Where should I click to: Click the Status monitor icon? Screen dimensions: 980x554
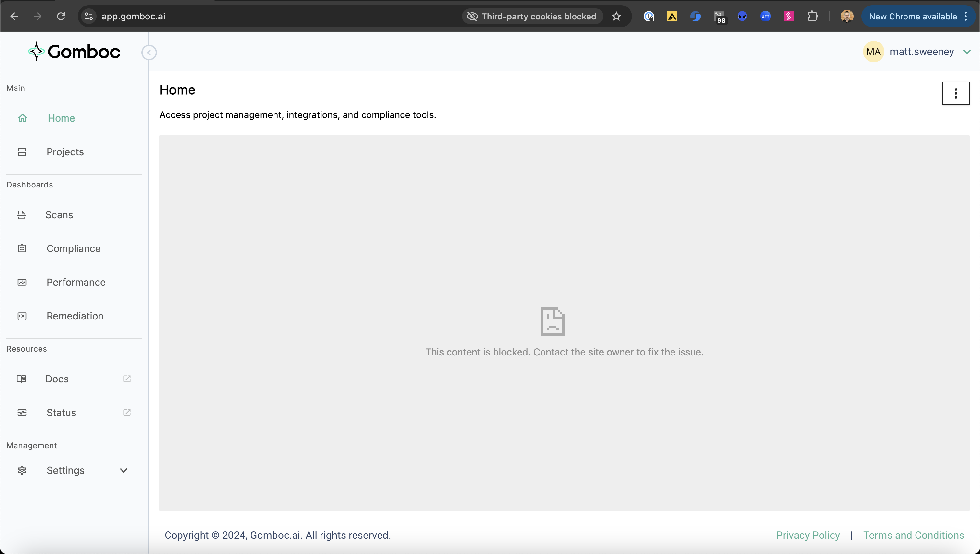click(22, 413)
